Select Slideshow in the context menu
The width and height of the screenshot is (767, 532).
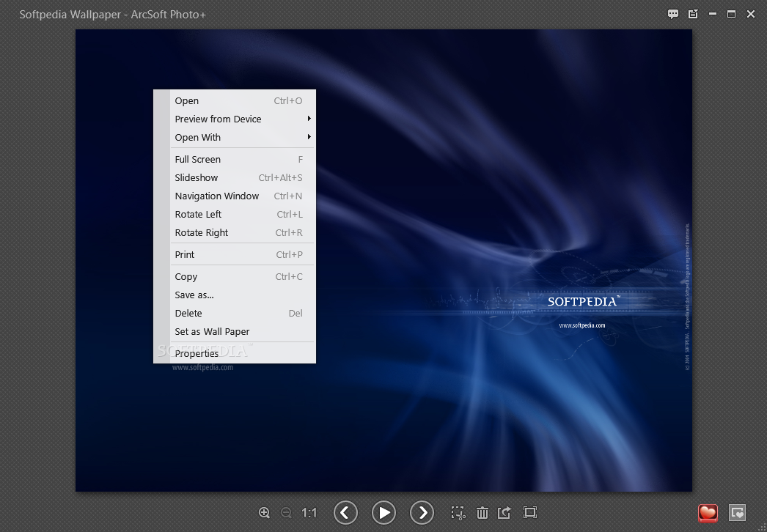click(242, 177)
